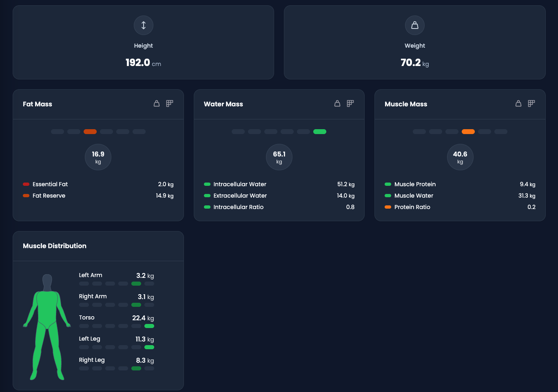The height and width of the screenshot is (392, 558).
Task: Click the red highlighted Fat Mass level segment
Action: tap(90, 132)
